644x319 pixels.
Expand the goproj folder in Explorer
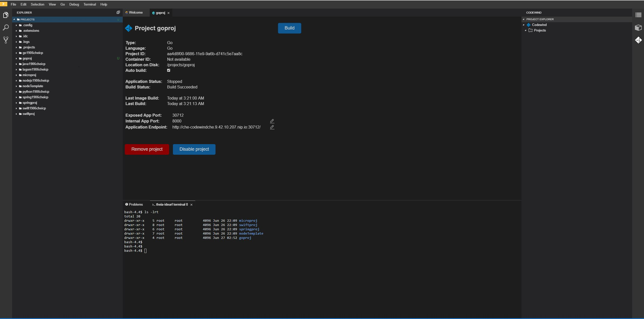tap(16, 58)
